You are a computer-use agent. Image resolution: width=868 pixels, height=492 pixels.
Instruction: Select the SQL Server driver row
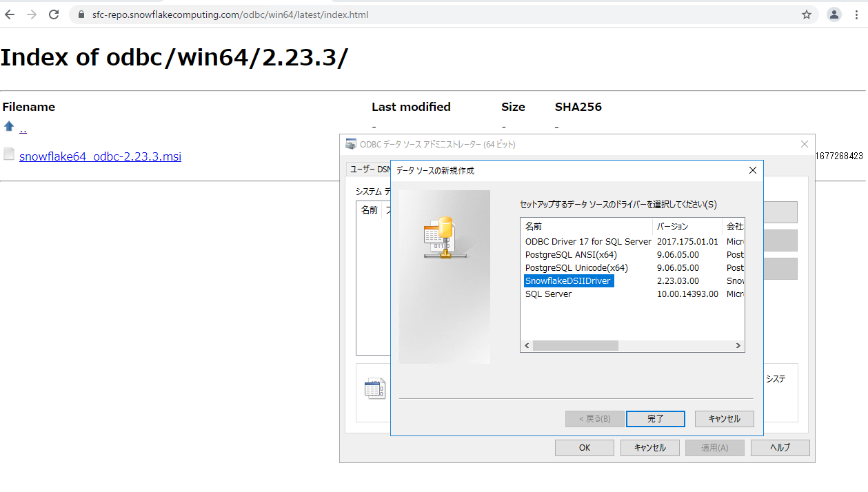tap(548, 294)
